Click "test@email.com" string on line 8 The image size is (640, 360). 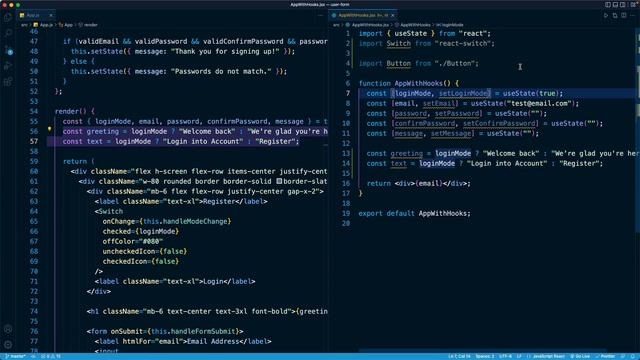539,103
